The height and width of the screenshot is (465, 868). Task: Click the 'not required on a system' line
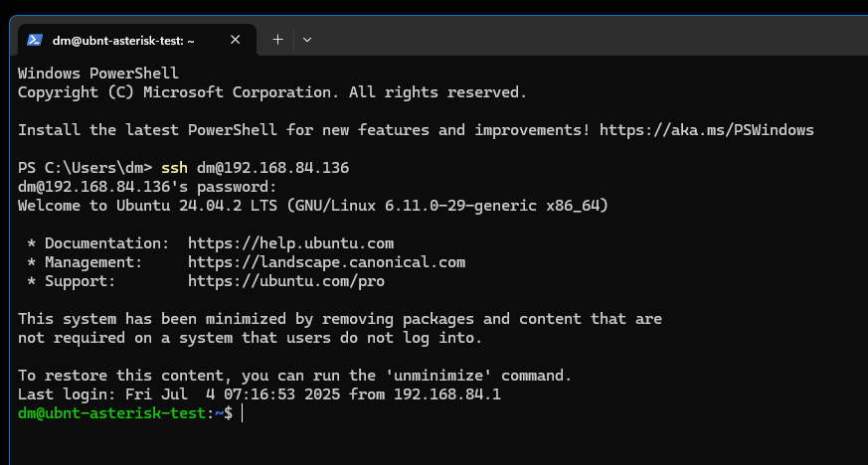point(251,338)
